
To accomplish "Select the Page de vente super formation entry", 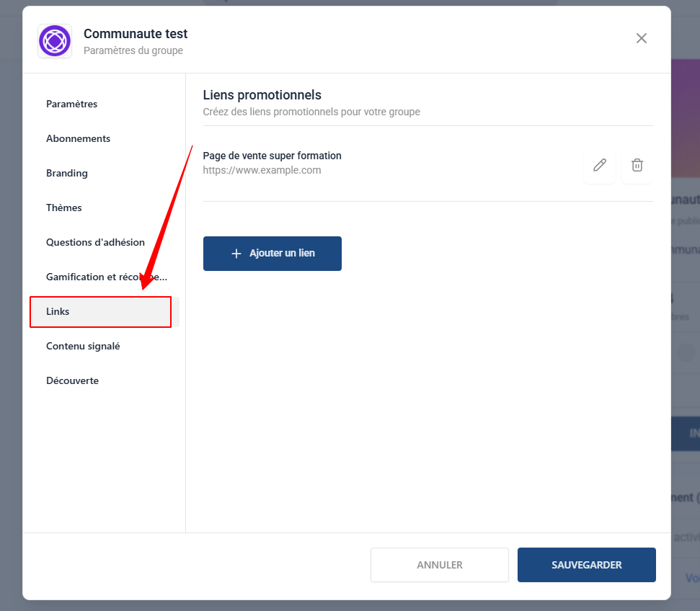I will pos(272,156).
